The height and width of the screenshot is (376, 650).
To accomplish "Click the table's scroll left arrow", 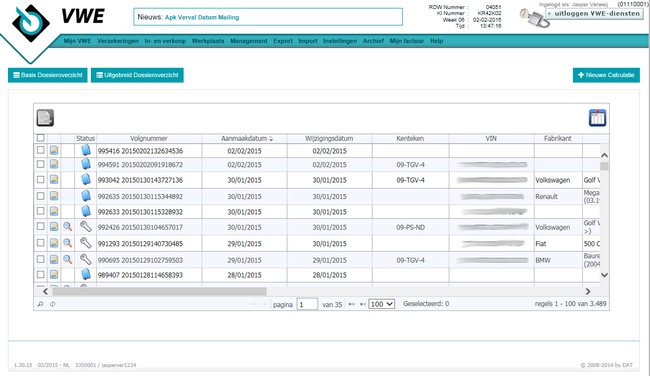I will [45, 291].
